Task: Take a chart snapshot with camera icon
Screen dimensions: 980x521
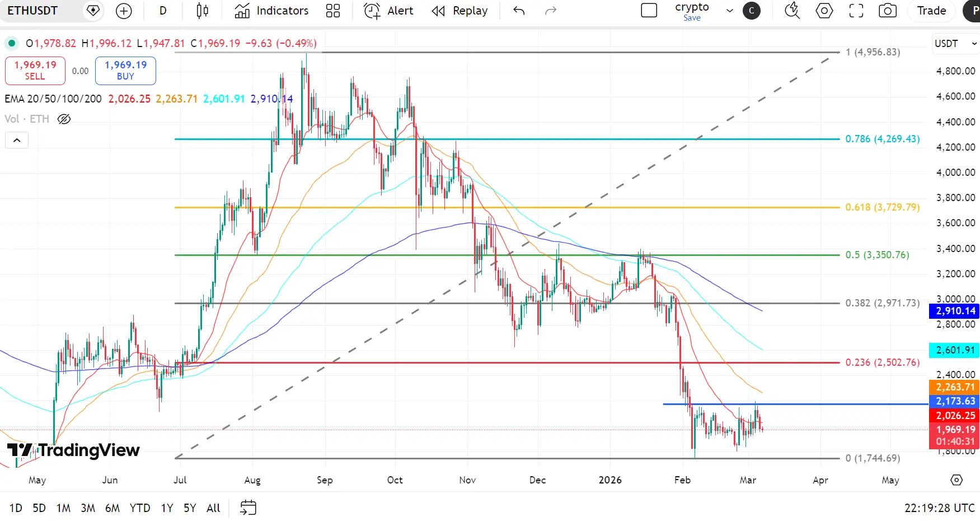Action: [888, 11]
